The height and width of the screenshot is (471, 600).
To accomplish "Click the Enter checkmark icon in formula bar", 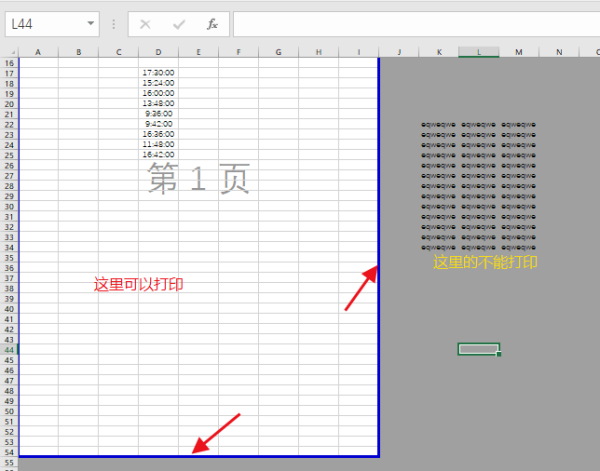I will [179, 23].
